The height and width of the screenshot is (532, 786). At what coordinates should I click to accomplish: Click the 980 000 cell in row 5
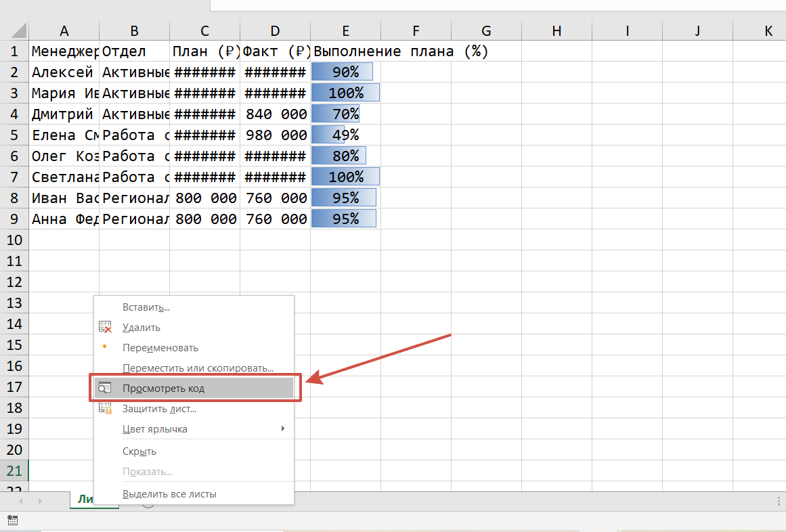click(x=275, y=135)
